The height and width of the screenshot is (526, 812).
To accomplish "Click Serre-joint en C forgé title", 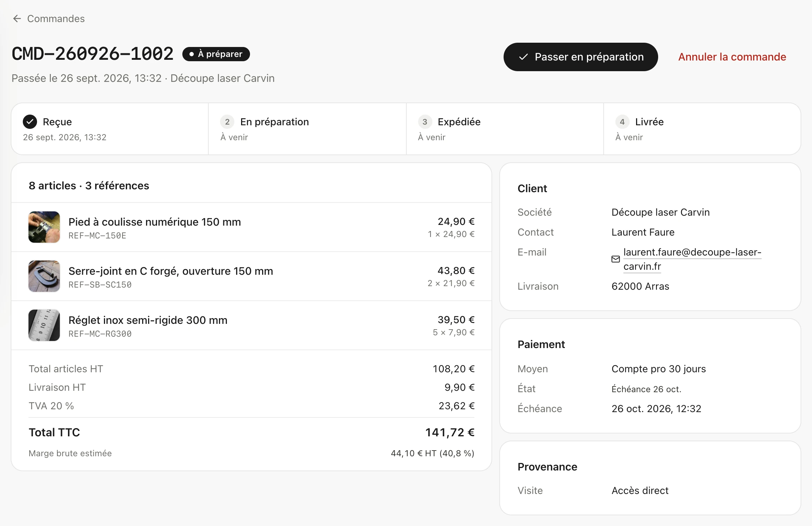I will tap(171, 271).
